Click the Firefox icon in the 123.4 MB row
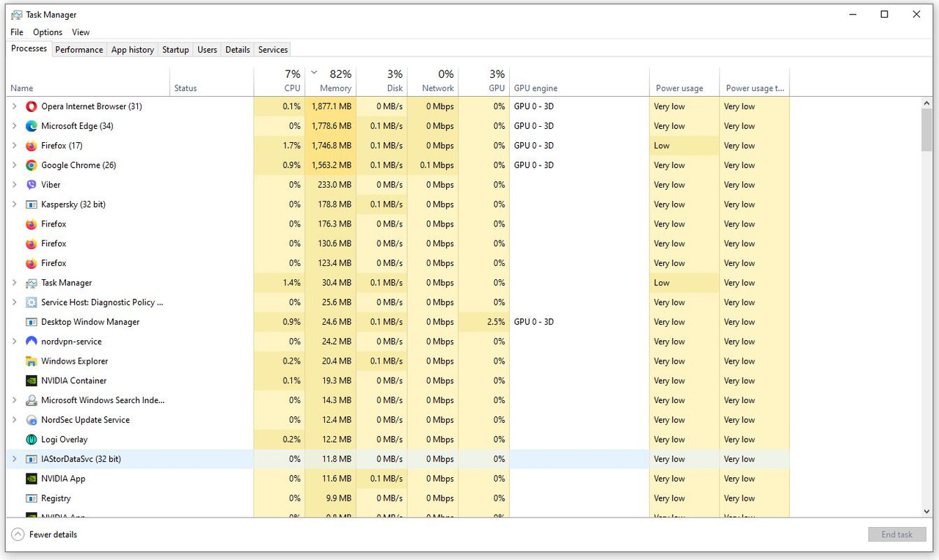The height and width of the screenshot is (560, 939). [32, 263]
